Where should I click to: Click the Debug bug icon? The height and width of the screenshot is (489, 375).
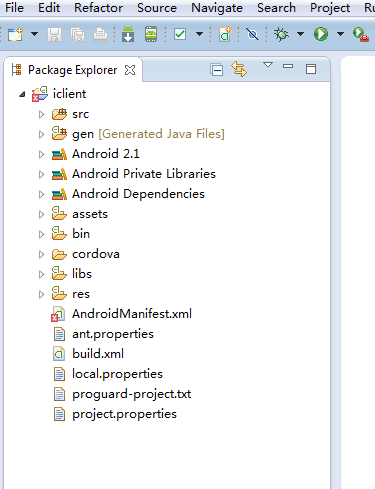(x=281, y=34)
